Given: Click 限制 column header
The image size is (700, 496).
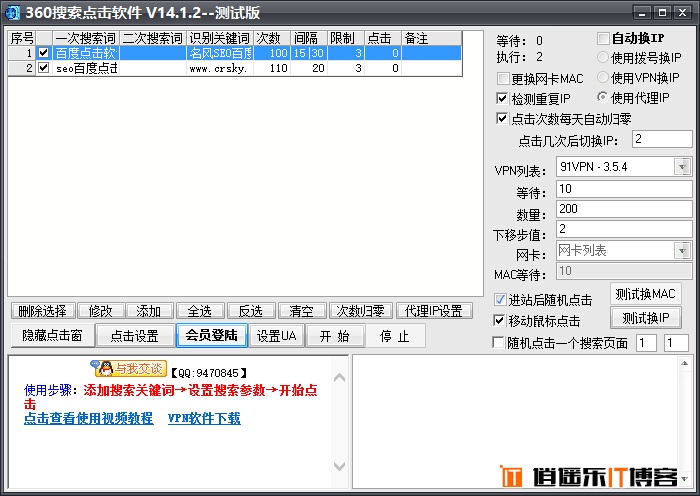Looking at the screenshot, I should coord(346,38).
